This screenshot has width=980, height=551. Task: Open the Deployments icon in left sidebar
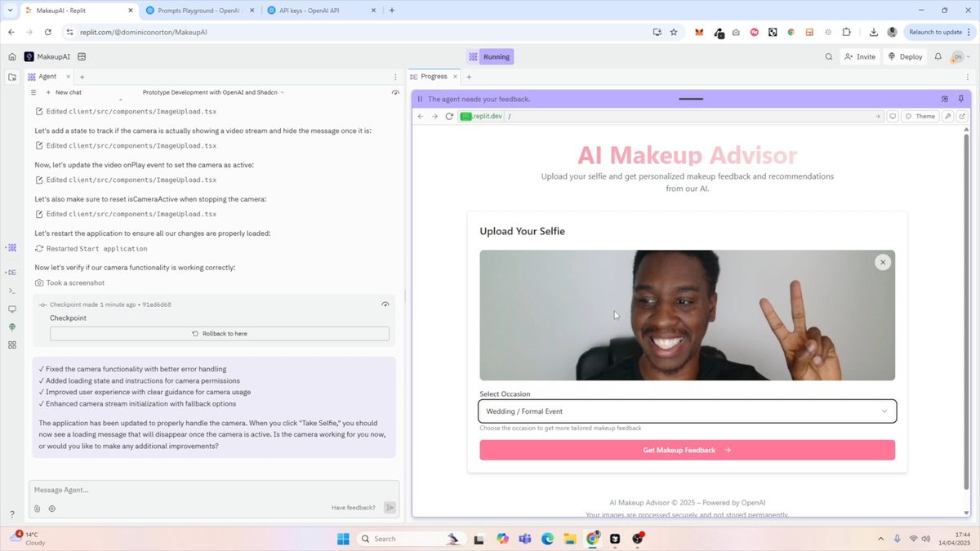[11, 327]
